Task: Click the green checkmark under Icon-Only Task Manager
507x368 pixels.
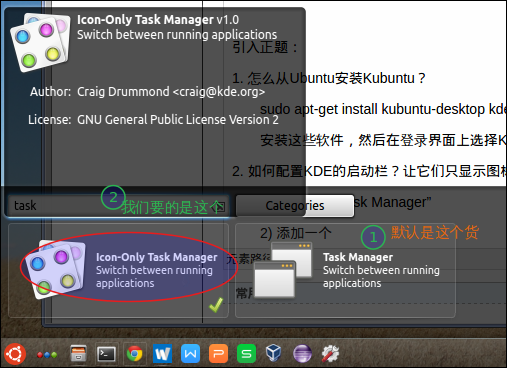Action: click(216, 305)
